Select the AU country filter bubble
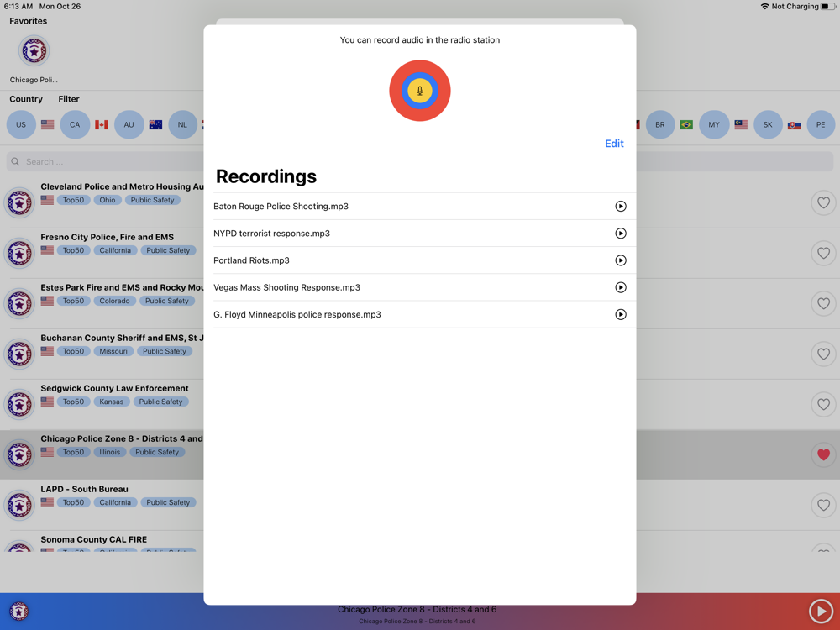 129,125
